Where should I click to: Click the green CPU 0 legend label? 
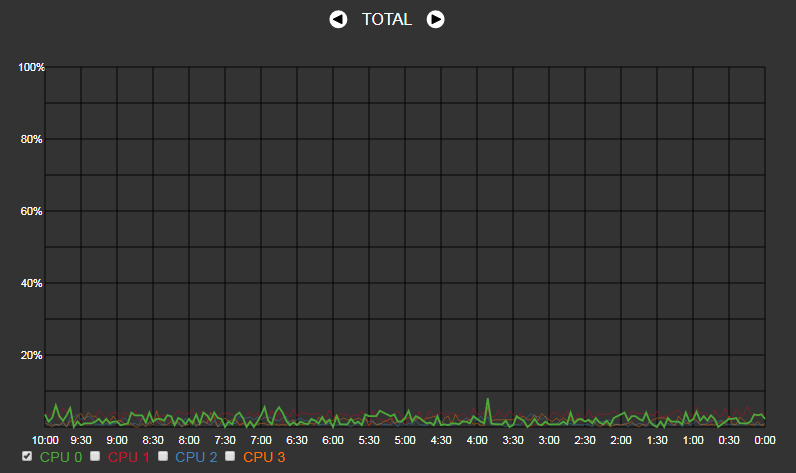61,457
